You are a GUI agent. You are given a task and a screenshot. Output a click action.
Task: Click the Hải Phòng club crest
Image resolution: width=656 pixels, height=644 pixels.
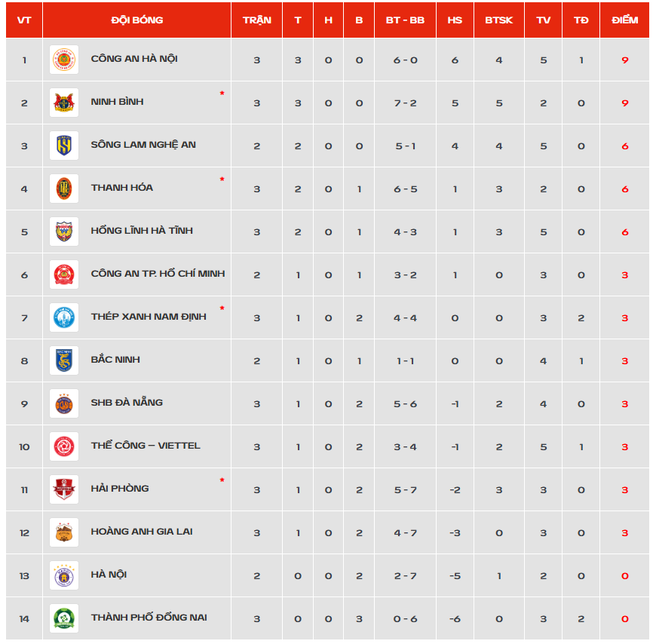64,489
